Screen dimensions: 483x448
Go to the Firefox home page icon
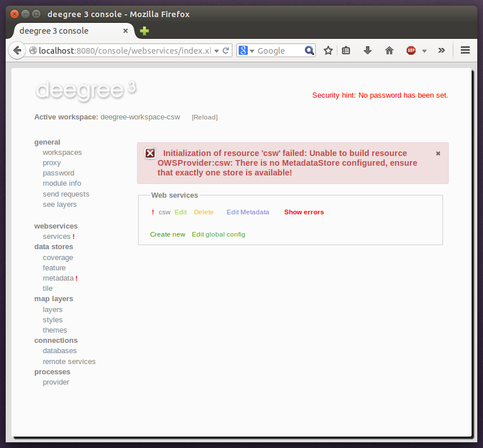pos(389,50)
